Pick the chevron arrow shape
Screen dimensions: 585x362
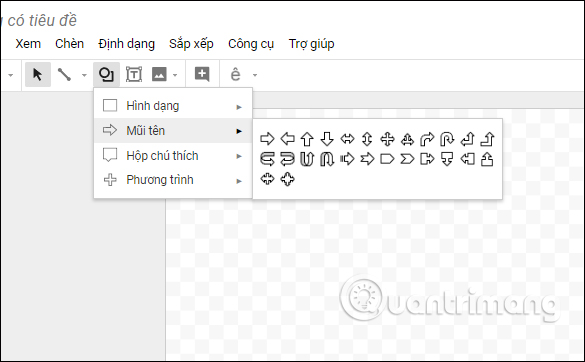click(407, 159)
